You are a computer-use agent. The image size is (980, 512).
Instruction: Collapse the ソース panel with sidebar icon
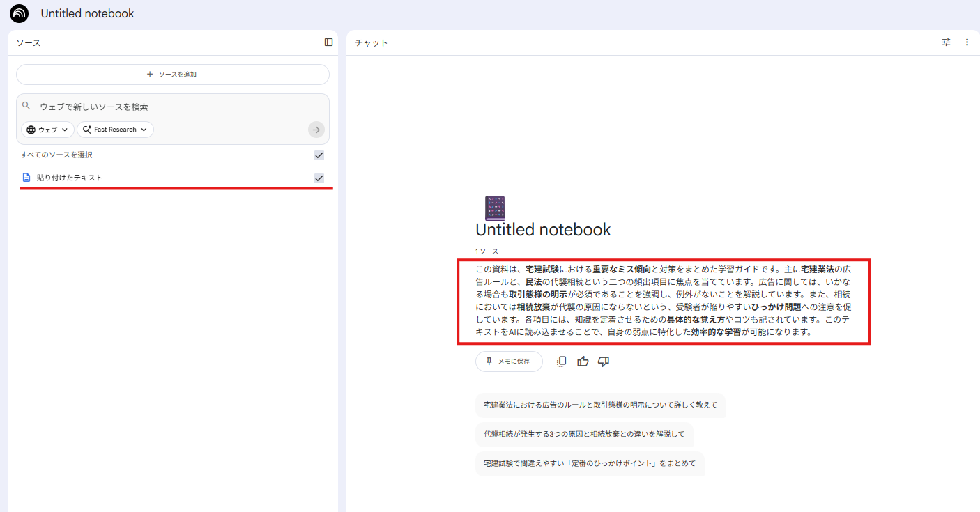pyautogui.click(x=328, y=42)
